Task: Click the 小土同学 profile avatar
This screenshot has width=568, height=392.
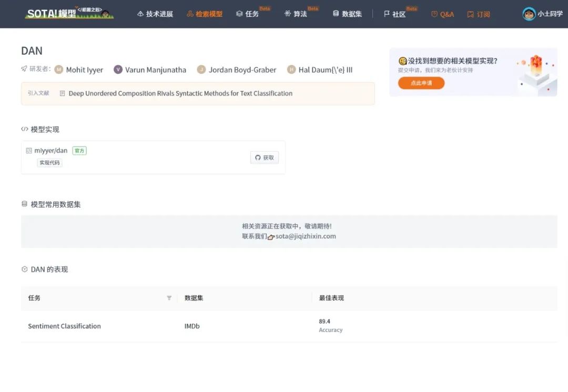Action: tap(529, 14)
